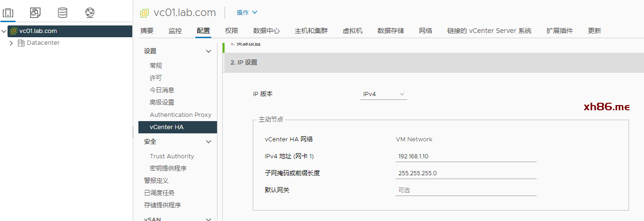Open the 操作 actions dropdown menu
The height and width of the screenshot is (221, 644).
[x=247, y=12]
